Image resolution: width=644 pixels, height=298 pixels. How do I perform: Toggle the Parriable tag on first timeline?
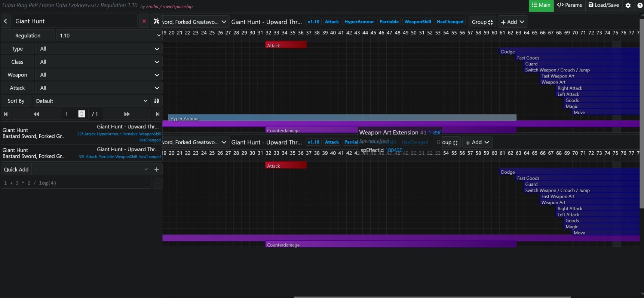[389, 22]
